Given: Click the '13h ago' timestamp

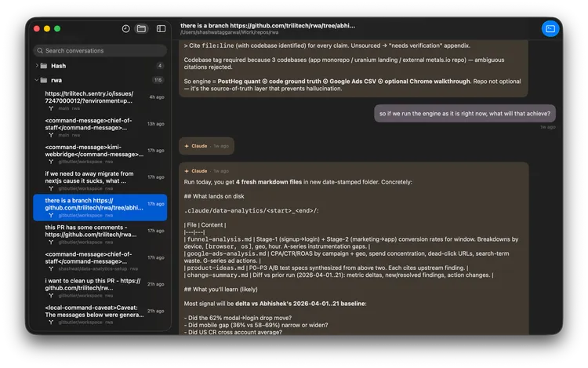Looking at the screenshot, I should coord(156,124).
